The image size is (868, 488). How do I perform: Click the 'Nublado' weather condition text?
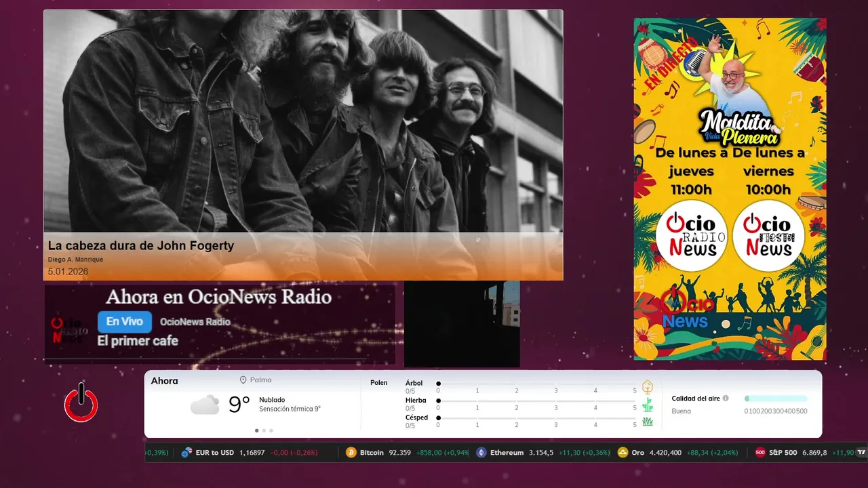[x=272, y=400]
